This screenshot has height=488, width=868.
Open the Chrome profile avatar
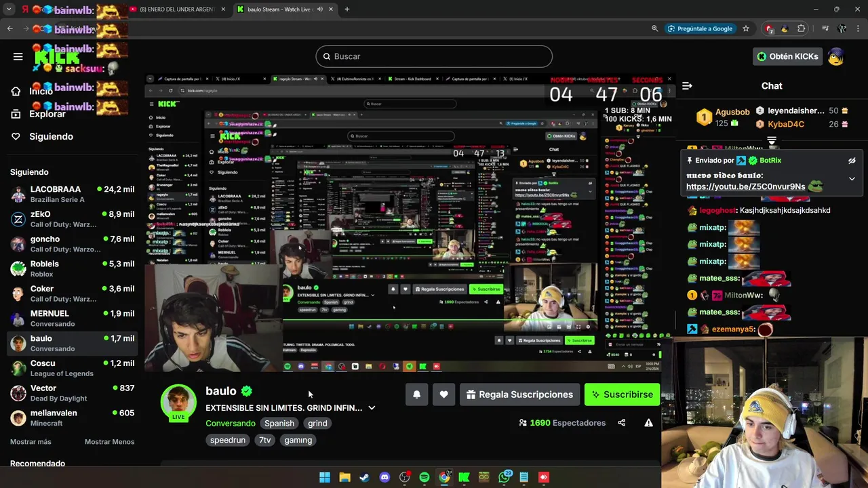click(x=842, y=28)
